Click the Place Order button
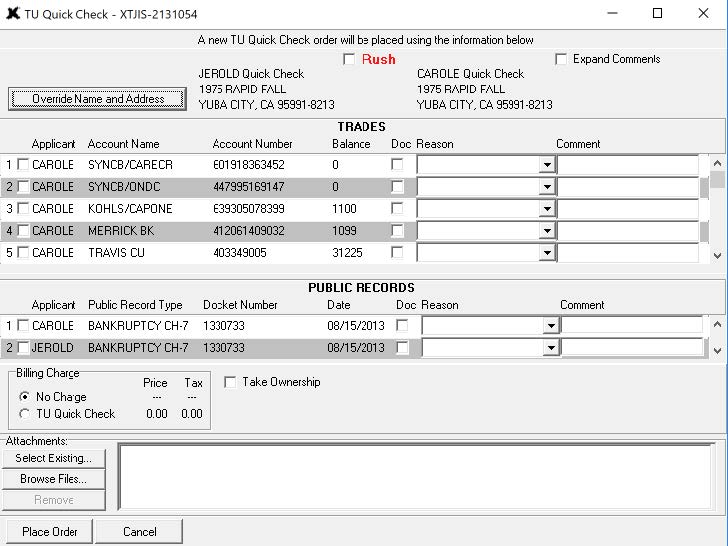728x546 pixels. click(x=50, y=532)
